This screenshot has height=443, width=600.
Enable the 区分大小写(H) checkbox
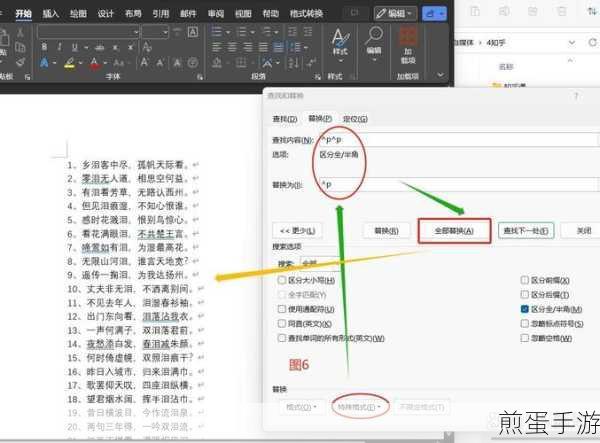click(x=282, y=280)
